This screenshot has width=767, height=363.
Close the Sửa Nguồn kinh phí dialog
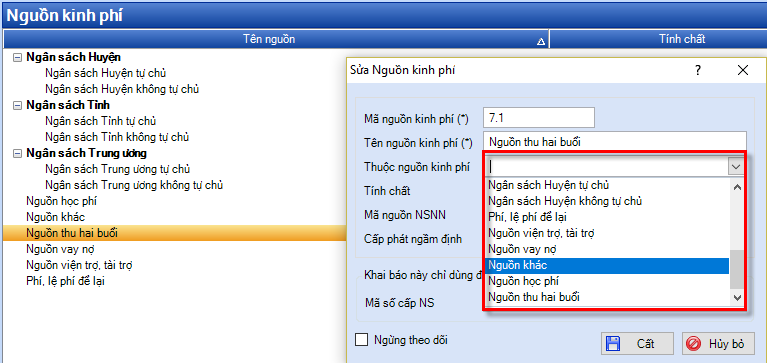pos(743,70)
